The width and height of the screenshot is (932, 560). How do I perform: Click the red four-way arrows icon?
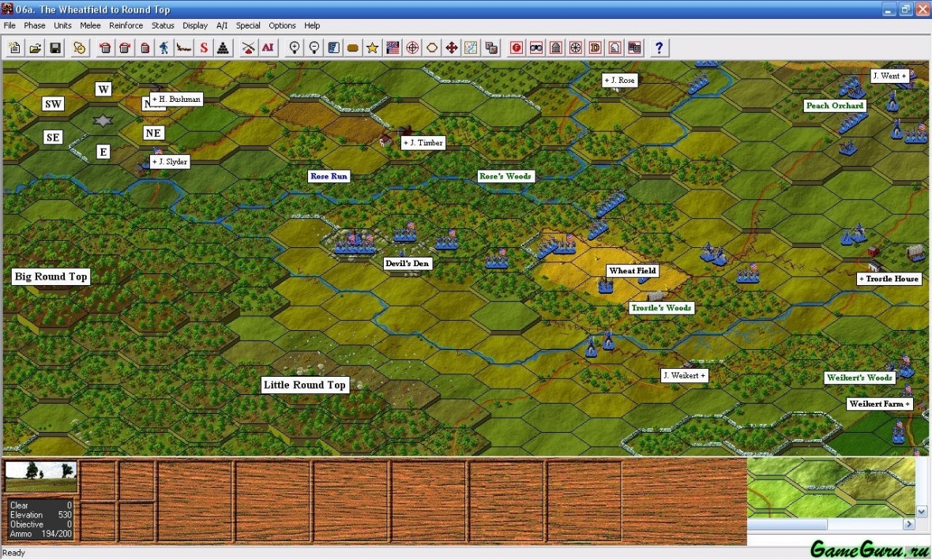click(x=452, y=48)
